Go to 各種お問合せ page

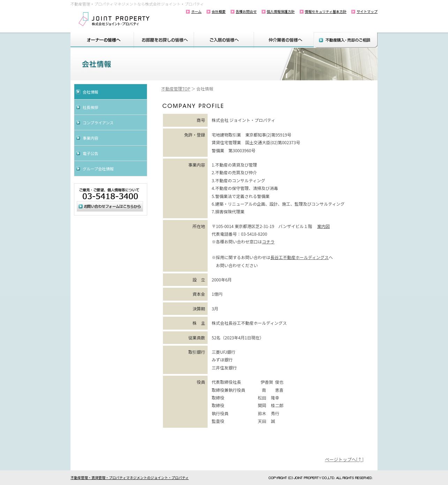coord(246,12)
